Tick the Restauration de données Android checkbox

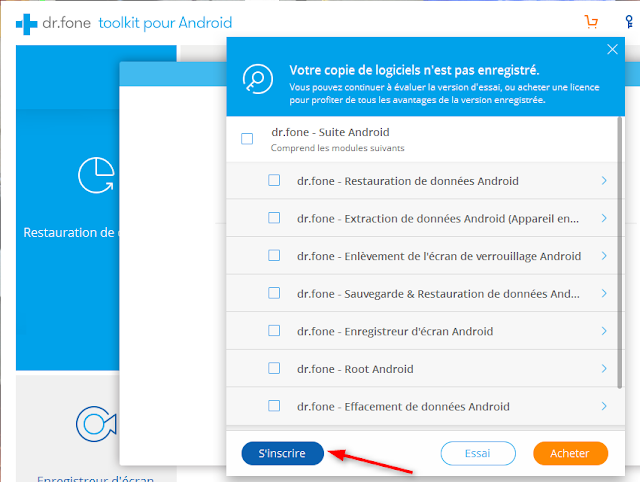pyautogui.click(x=274, y=180)
